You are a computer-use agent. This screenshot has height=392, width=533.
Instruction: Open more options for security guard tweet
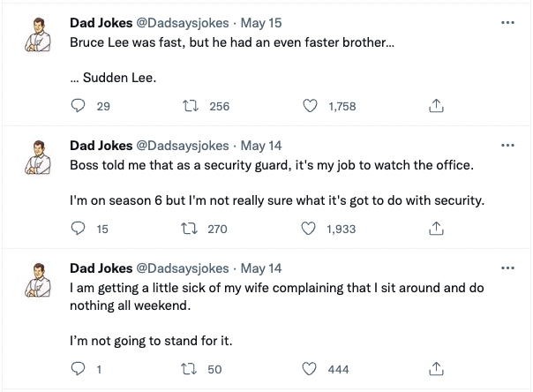pyautogui.click(x=507, y=145)
